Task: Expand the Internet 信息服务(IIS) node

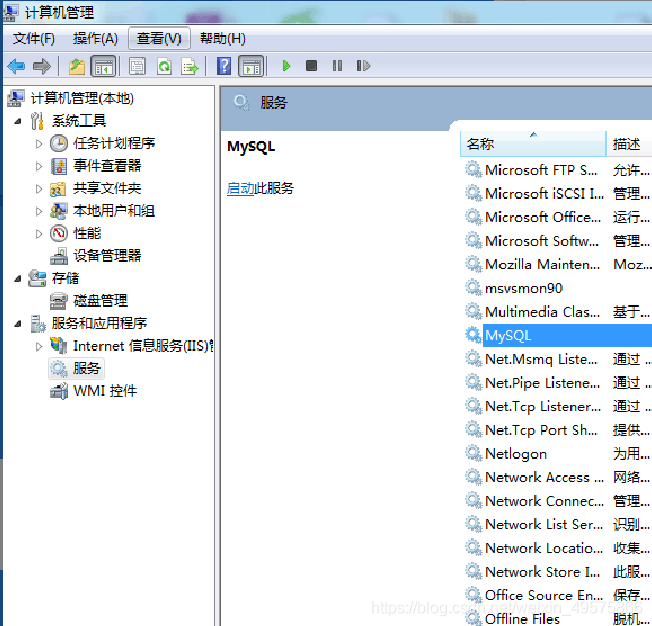Action: tap(39, 346)
